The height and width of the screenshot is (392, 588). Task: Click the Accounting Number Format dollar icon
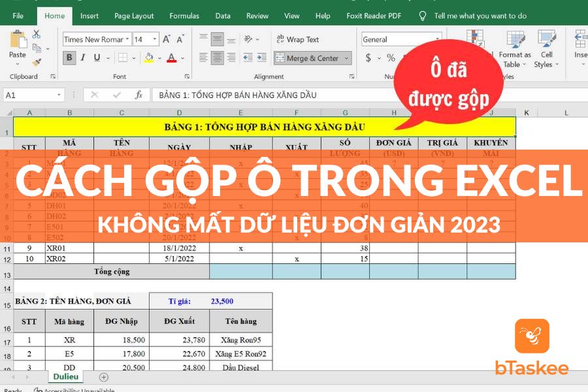pyautogui.click(x=368, y=57)
